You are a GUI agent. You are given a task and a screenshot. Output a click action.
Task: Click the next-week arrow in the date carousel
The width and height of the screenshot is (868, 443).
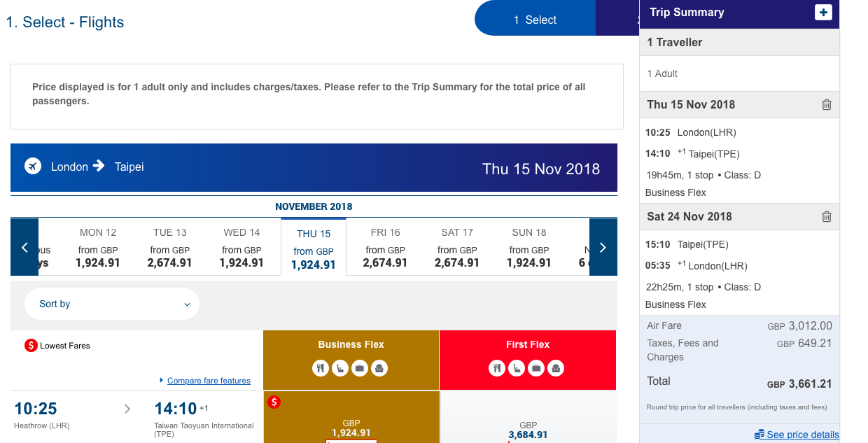(603, 246)
